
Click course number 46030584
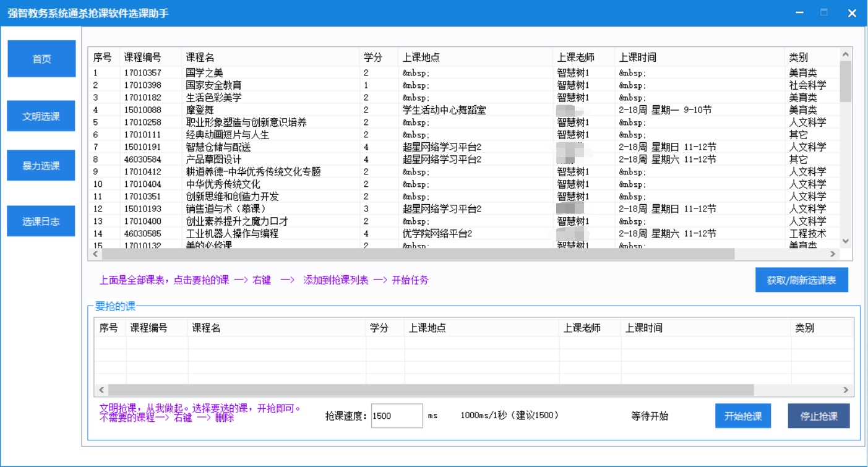[x=142, y=160]
